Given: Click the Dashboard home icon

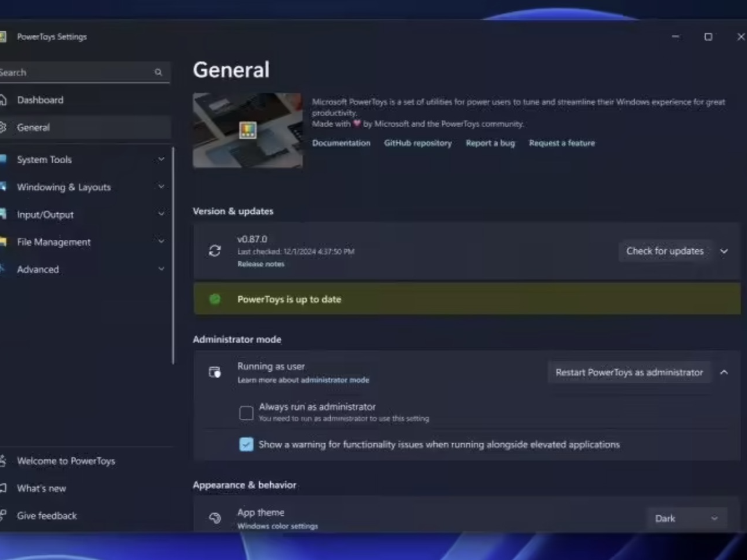Looking at the screenshot, I should [x=3, y=100].
